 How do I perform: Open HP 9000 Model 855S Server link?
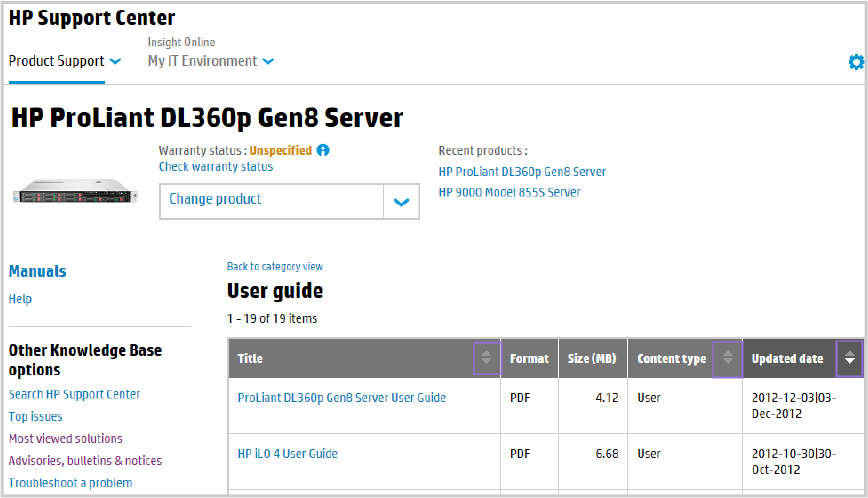coord(509,192)
